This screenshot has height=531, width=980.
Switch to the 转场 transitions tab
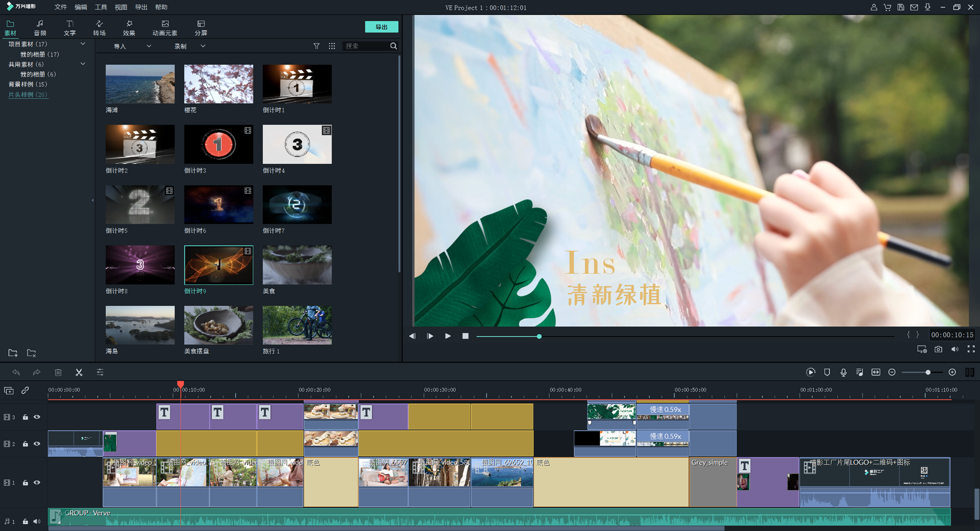click(100, 28)
